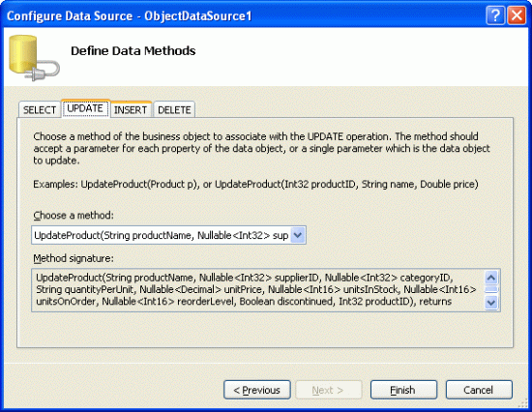Click the help question mark button
532x412 pixels.
(x=495, y=15)
